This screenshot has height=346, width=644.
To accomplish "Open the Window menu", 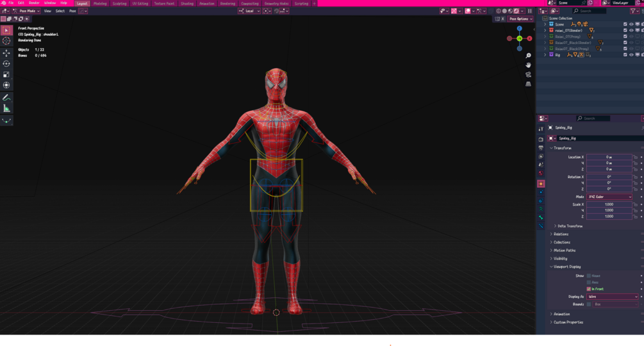I will [x=50, y=3].
